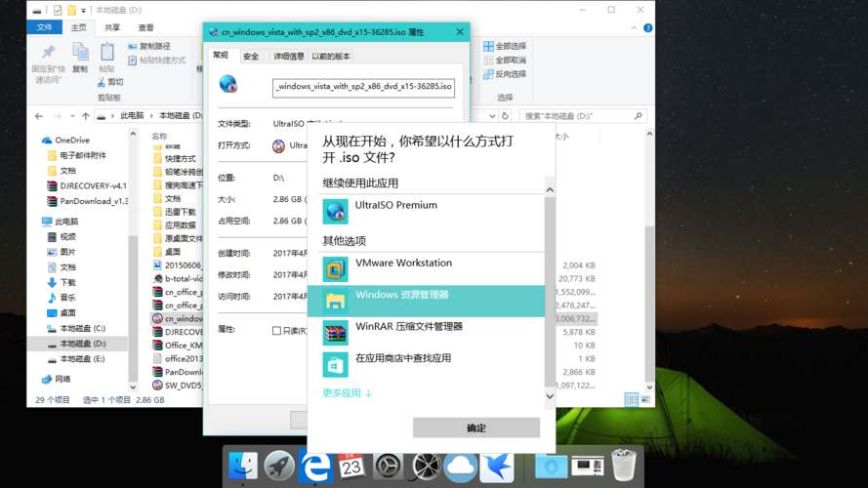Open the 主页 ribbon tab
The width and height of the screenshot is (868, 488).
(79, 27)
